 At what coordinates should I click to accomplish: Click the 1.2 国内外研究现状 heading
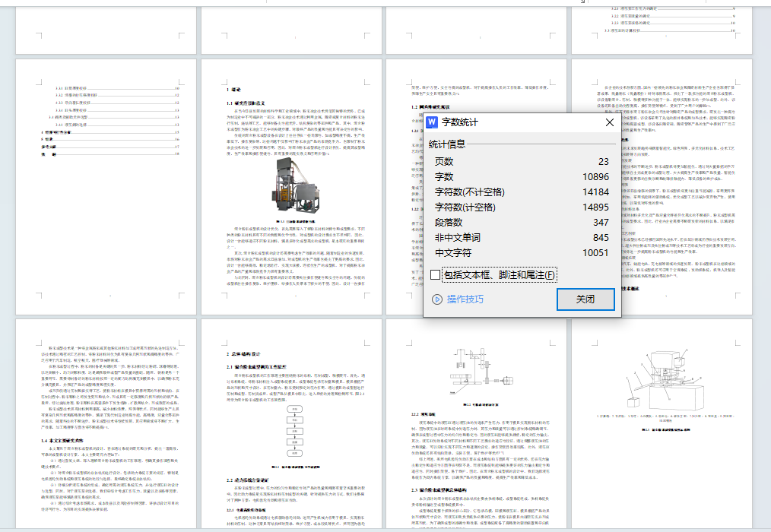pyautogui.click(x=430, y=106)
